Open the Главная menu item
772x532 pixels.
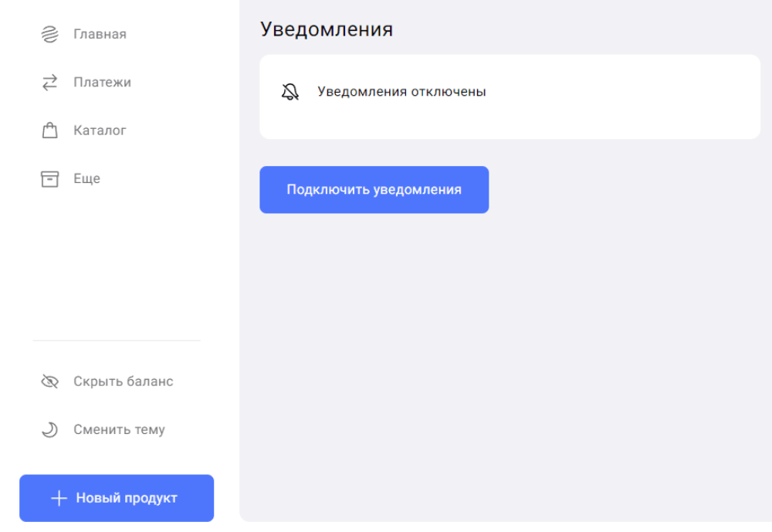pyautogui.click(x=100, y=34)
